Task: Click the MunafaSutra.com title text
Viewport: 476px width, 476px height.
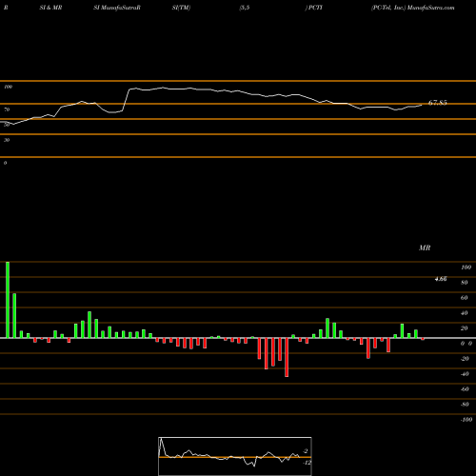Action: [431, 8]
